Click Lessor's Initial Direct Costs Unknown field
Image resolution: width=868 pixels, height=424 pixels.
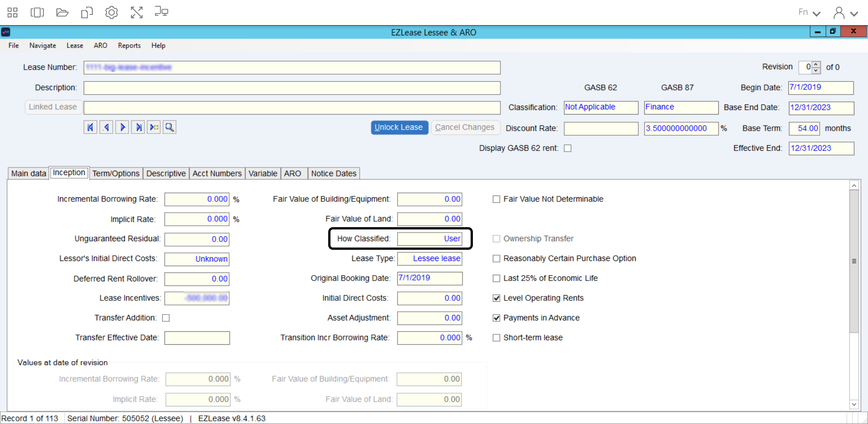point(197,259)
